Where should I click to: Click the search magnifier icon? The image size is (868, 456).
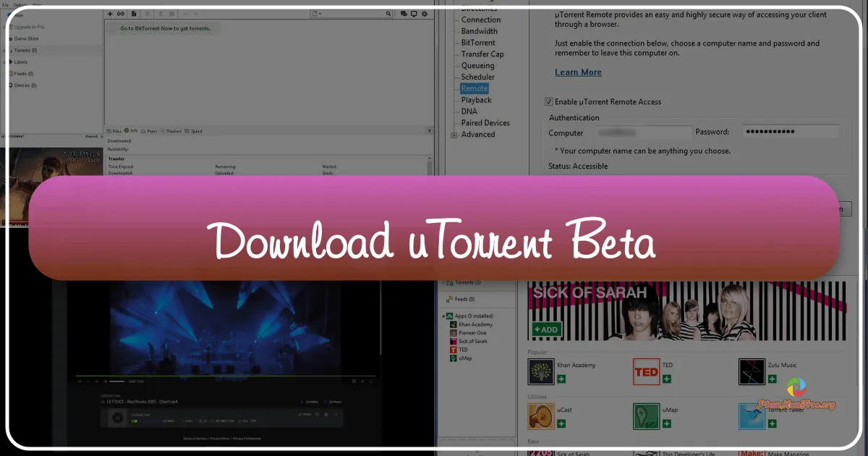coord(389,13)
